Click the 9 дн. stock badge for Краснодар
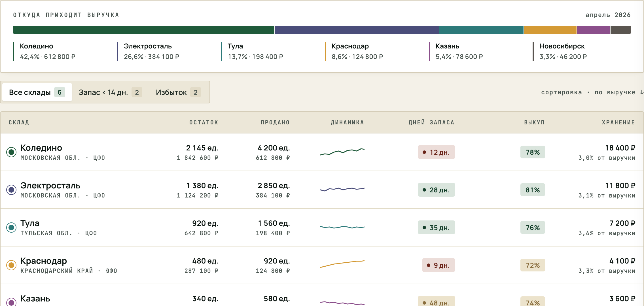The image size is (644, 306). pyautogui.click(x=438, y=265)
